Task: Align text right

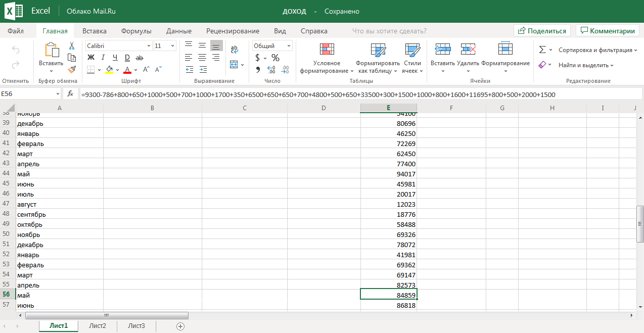Action: coord(216,58)
